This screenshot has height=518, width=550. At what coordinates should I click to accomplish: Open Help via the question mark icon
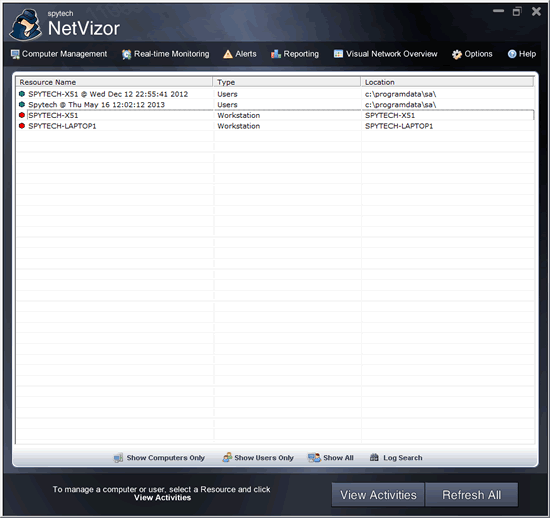pos(512,54)
